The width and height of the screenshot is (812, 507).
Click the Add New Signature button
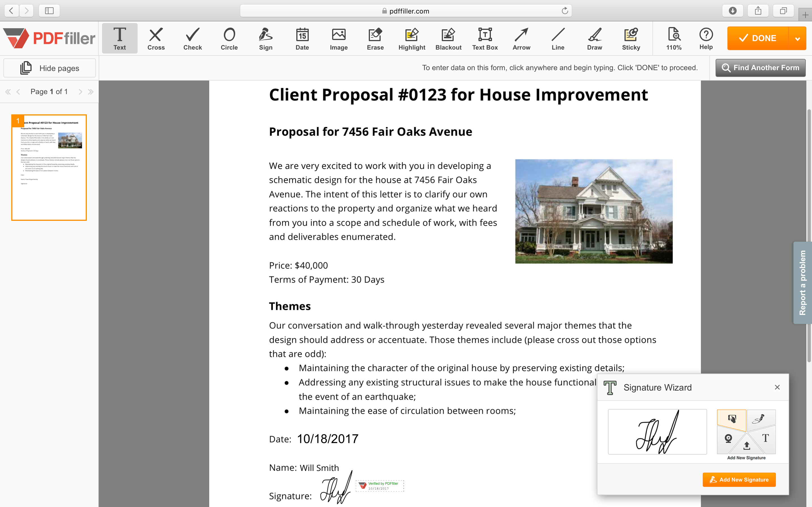[x=739, y=479]
